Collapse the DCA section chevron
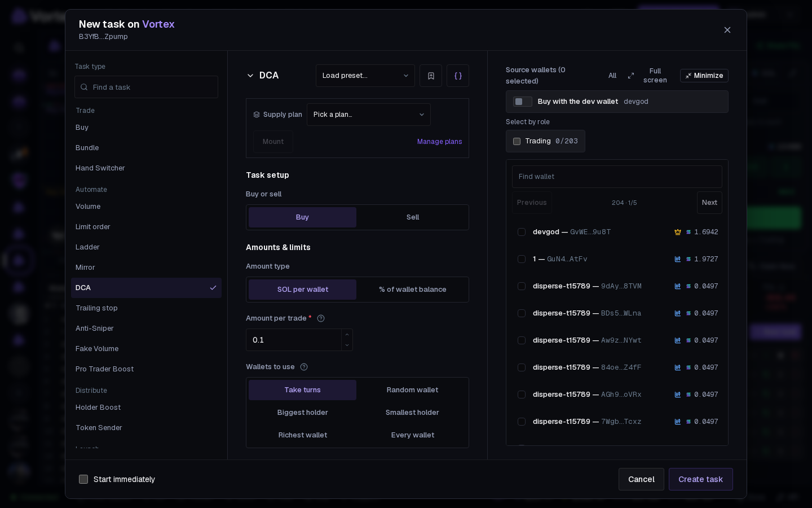Viewport: 812px width, 508px height. (250, 76)
